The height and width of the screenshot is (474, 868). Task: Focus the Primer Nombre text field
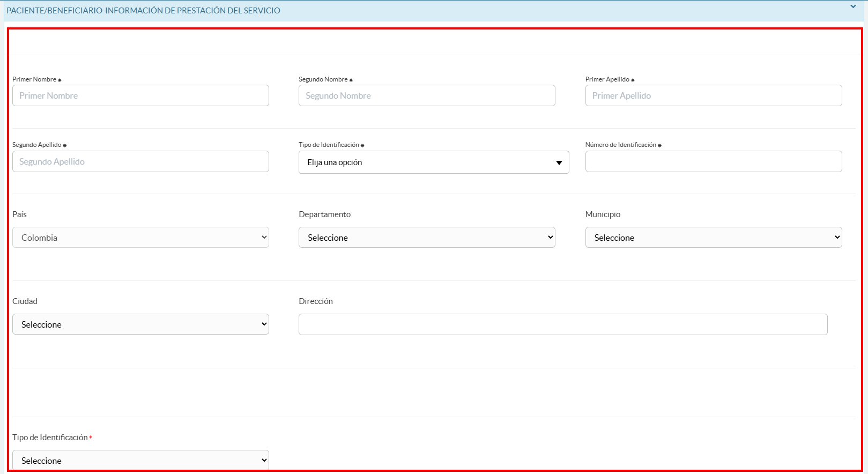tap(140, 95)
